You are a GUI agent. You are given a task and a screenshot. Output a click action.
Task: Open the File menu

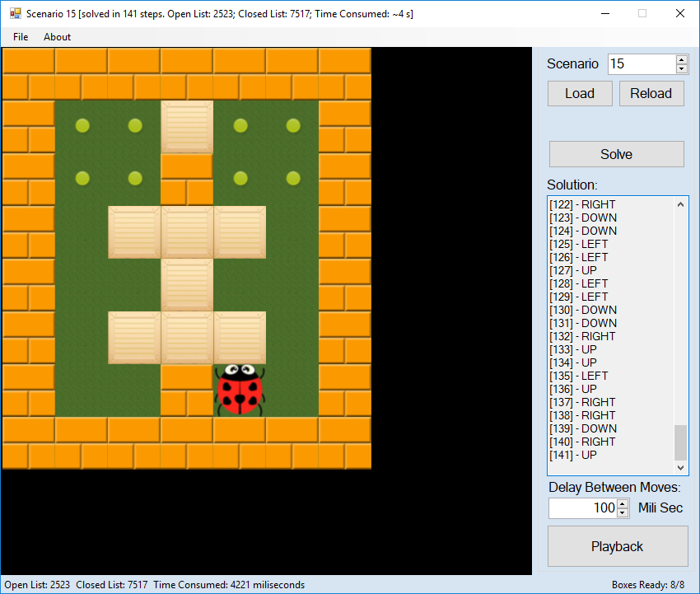[x=21, y=37]
